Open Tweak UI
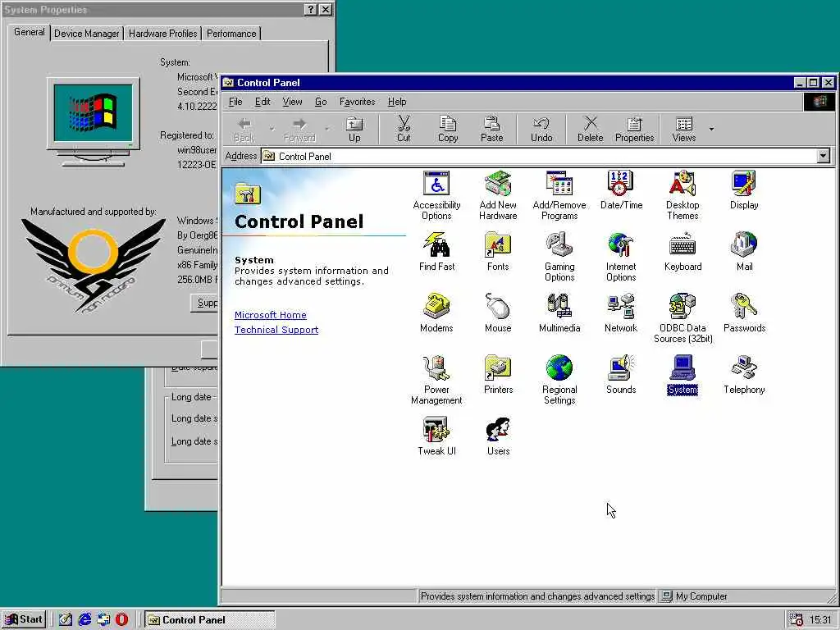The width and height of the screenshot is (840, 630). point(436,436)
